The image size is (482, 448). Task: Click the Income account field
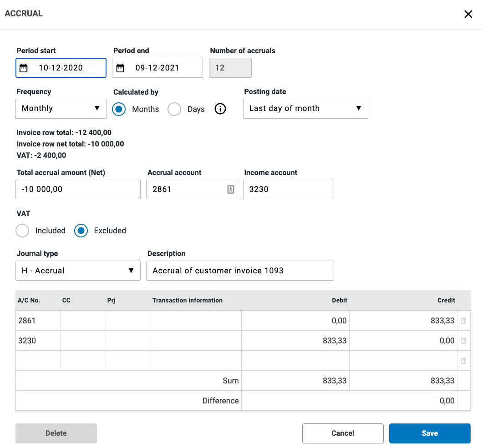288,190
